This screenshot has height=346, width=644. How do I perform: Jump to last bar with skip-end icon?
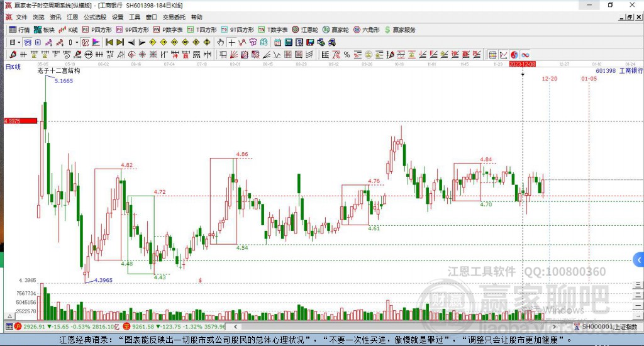(120, 42)
